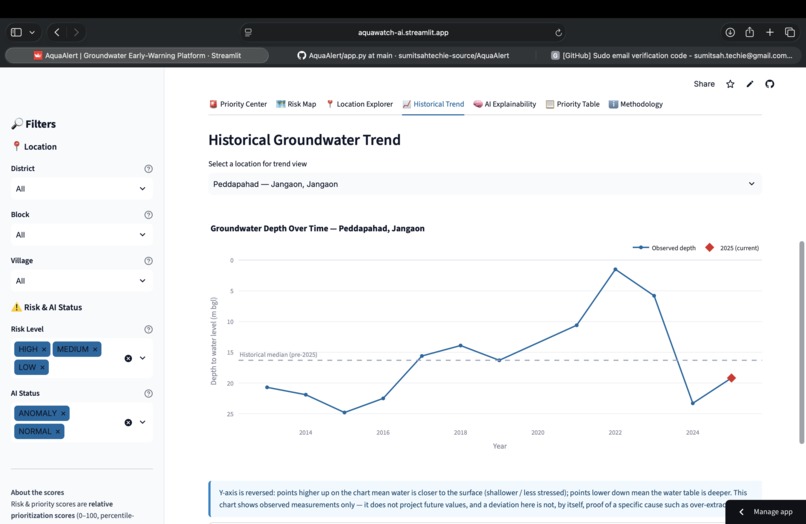Open the sidebar tab-group chevron menu
The width and height of the screenshot is (806, 524).
tap(32, 32)
